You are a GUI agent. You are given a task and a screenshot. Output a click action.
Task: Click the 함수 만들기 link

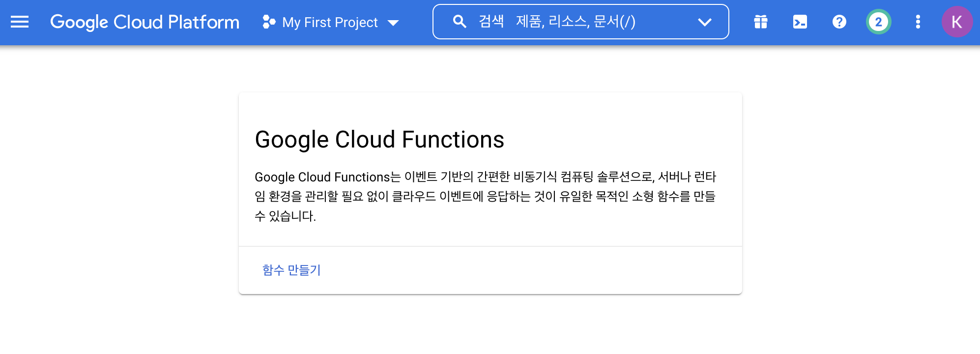291,270
